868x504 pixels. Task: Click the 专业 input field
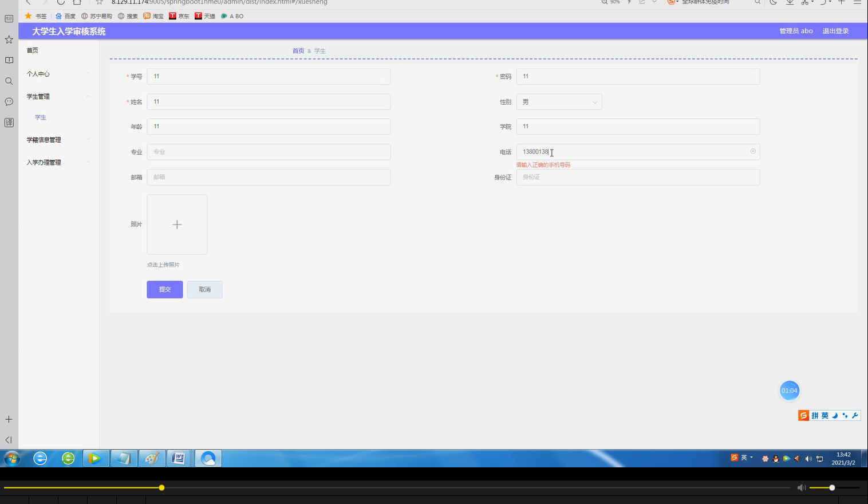click(x=269, y=152)
